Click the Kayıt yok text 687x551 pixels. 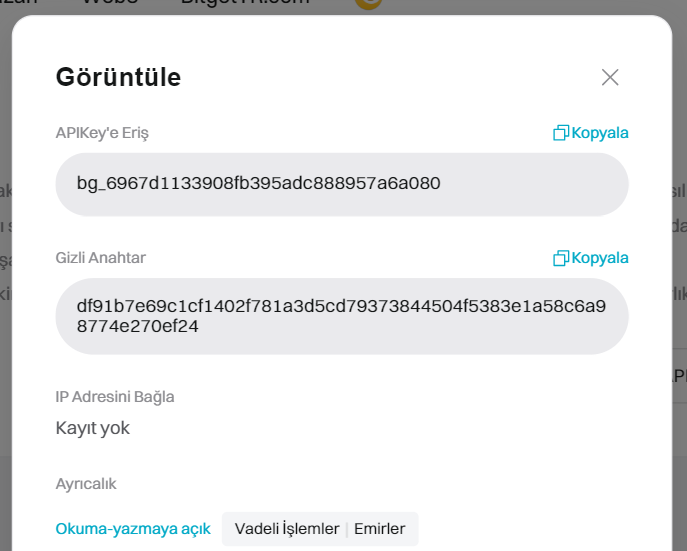pyautogui.click(x=93, y=428)
